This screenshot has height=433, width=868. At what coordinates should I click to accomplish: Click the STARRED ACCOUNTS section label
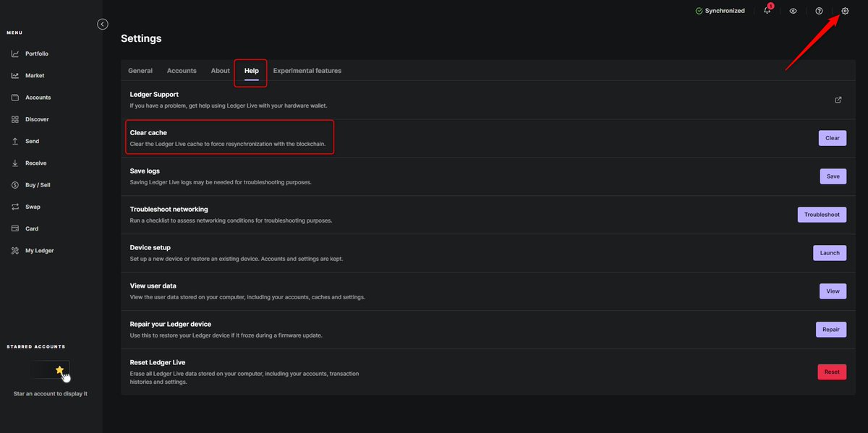36,347
